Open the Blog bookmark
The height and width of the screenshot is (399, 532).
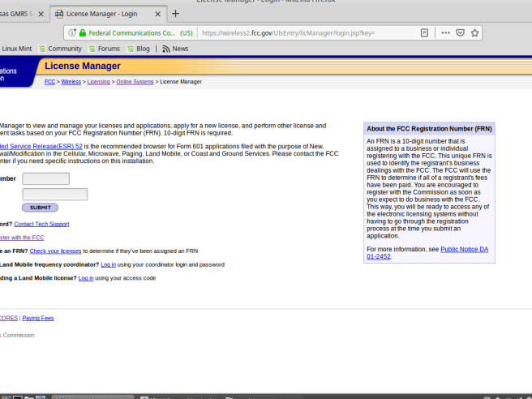139,49
